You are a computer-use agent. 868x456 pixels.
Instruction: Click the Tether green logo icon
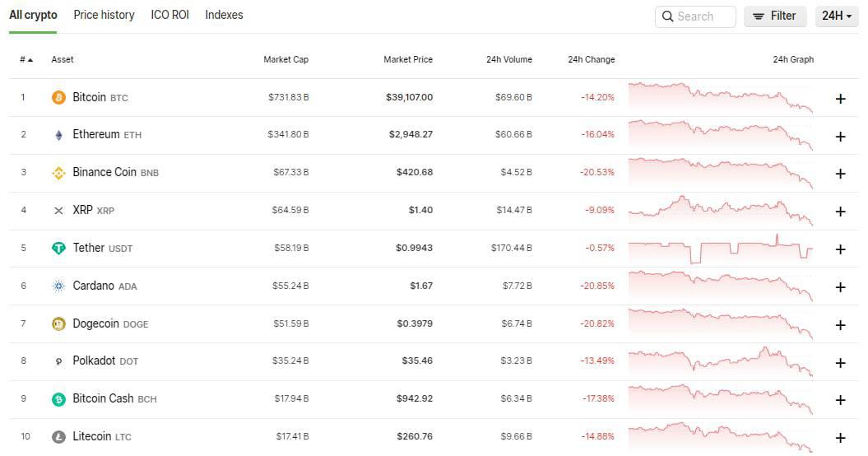(58, 249)
